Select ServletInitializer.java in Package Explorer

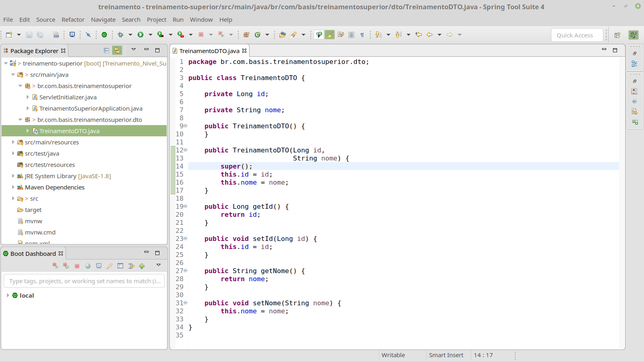(x=68, y=97)
